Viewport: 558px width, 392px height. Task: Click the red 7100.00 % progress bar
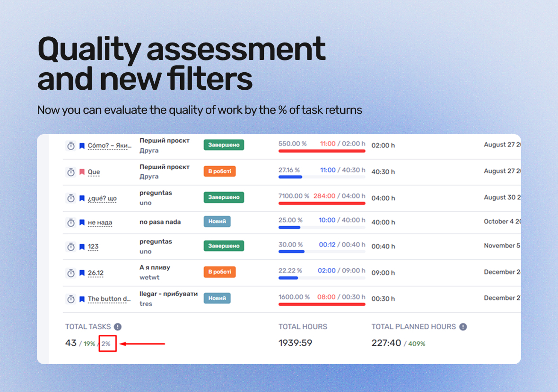coord(322,203)
